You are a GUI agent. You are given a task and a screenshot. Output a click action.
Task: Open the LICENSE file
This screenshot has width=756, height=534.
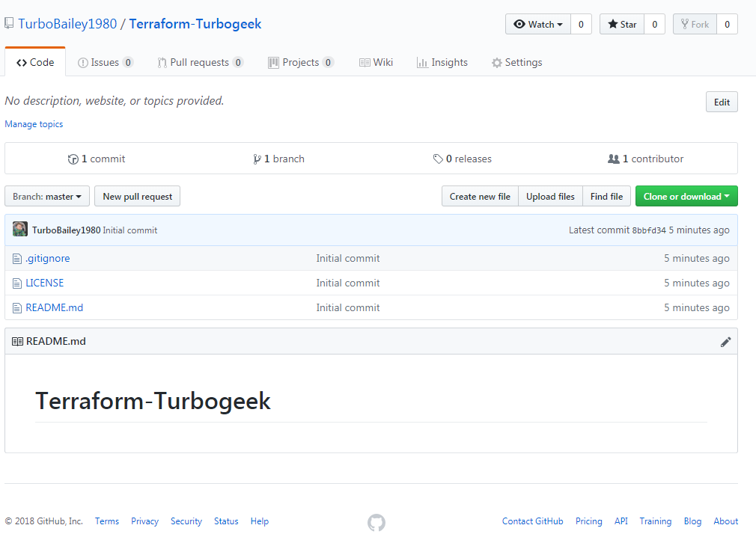pyautogui.click(x=44, y=283)
